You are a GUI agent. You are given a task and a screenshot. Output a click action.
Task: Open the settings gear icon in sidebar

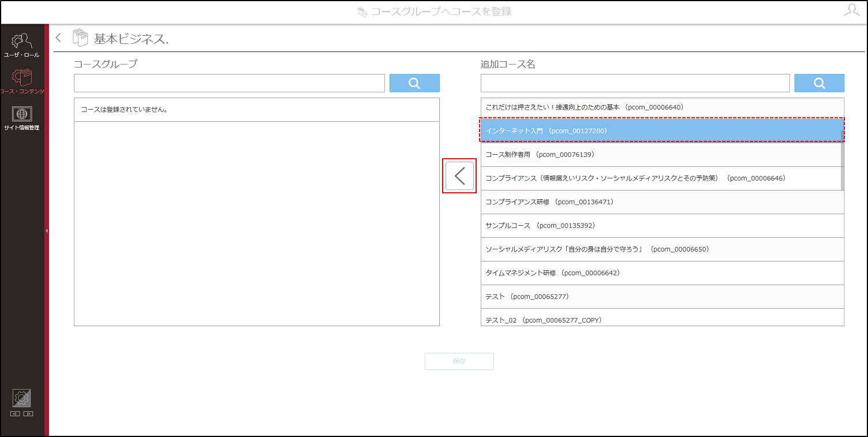point(22,398)
